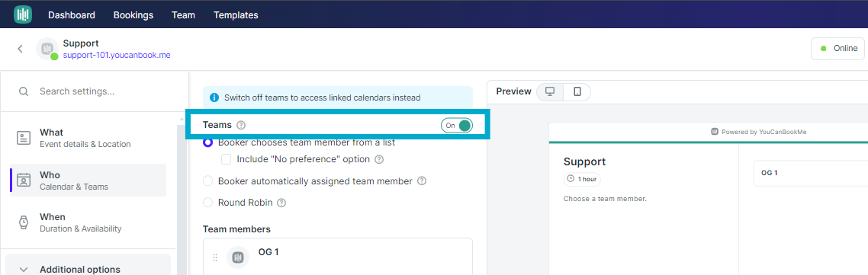Click drag handle icon beside OG 1

[x=215, y=257]
